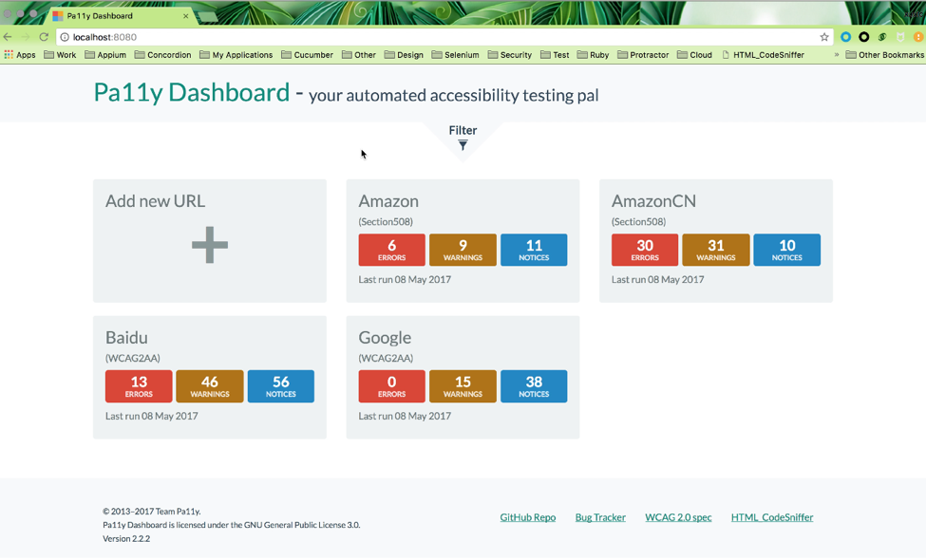Expand the Filter funnel icon
Viewport: 926px width, 560px height.
[463, 145]
